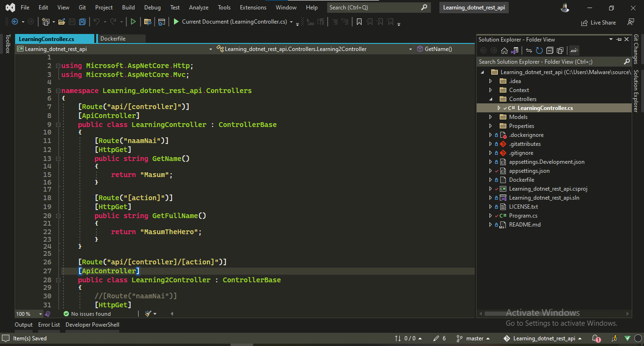Open the zoom level dropdown showing 100%
This screenshot has height=346, width=644.
point(28,313)
